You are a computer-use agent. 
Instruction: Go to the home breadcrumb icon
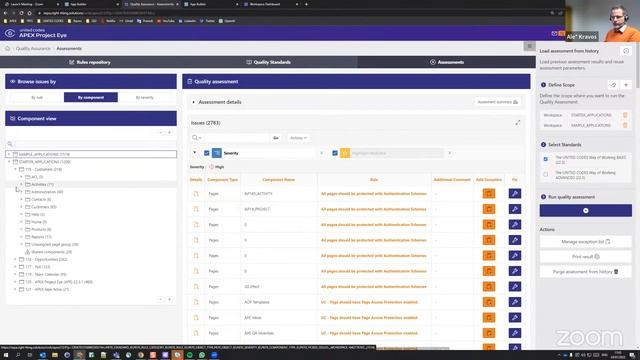[7, 49]
